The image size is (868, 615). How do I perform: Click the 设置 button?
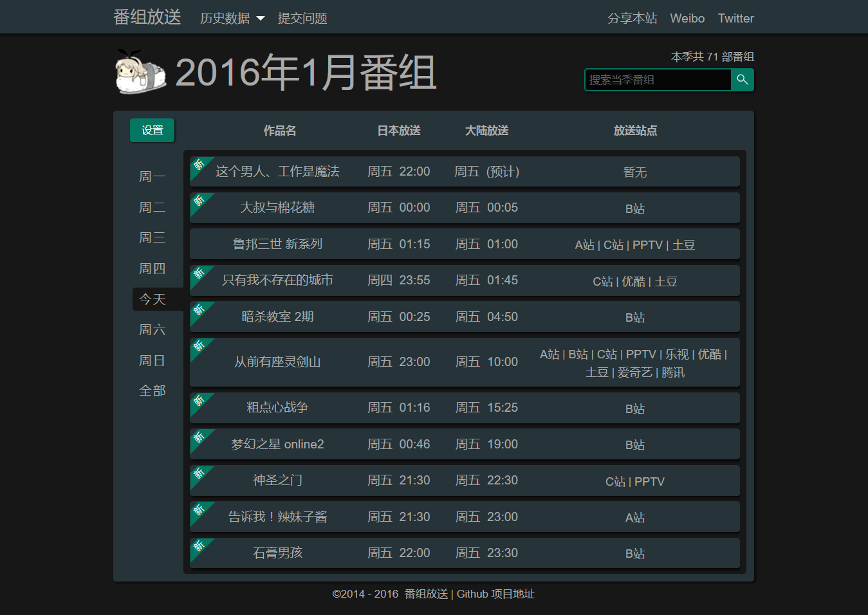(x=152, y=130)
